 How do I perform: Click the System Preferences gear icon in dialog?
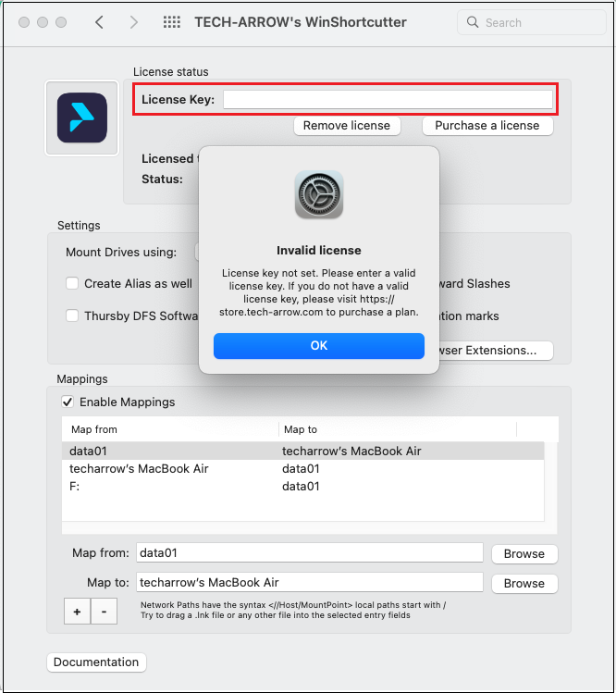pyautogui.click(x=319, y=194)
